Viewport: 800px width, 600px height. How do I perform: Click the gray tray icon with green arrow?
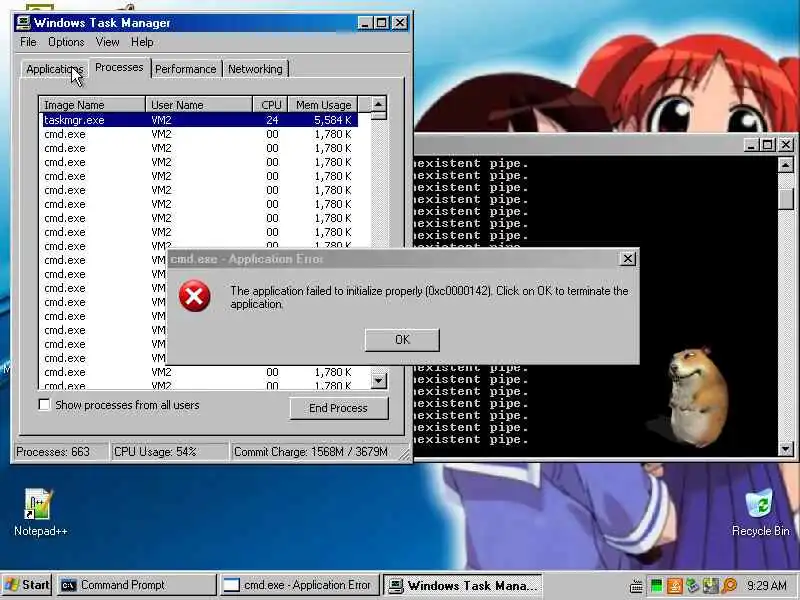(x=711, y=585)
